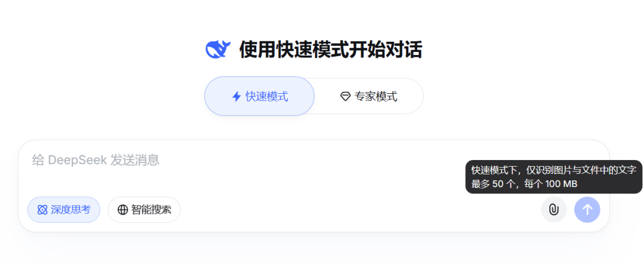
Task: Click the globe icon in 智能搜索
Action: (x=123, y=210)
